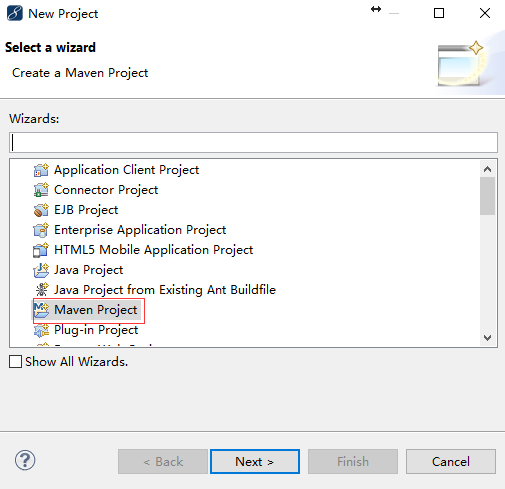Click the Plug-in Project icon
Image resolution: width=505 pixels, height=489 pixels.
point(41,330)
